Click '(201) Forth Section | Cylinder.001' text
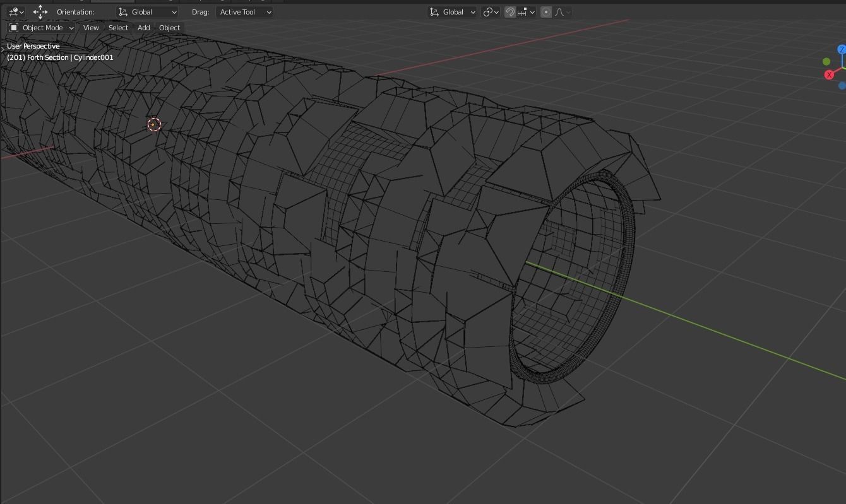 pos(60,57)
